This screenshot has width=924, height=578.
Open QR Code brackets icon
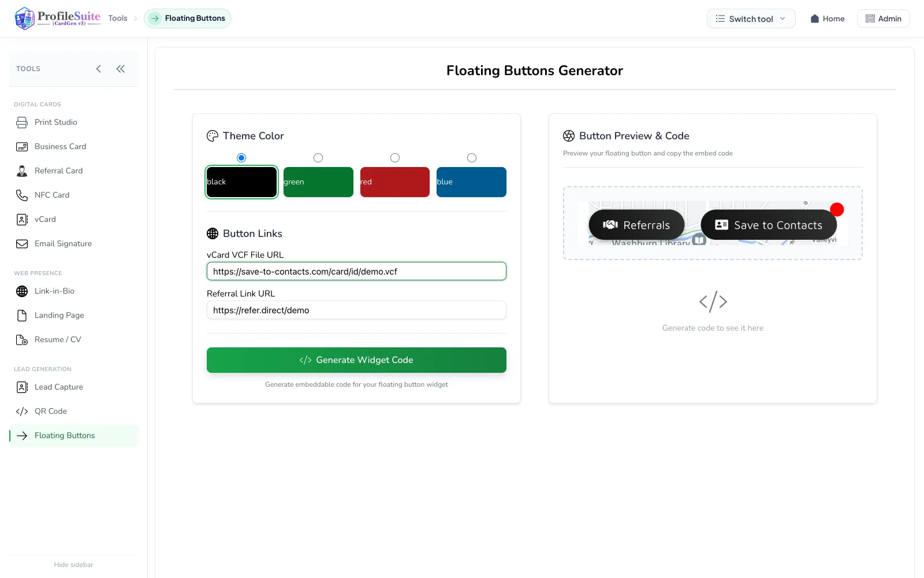22,412
